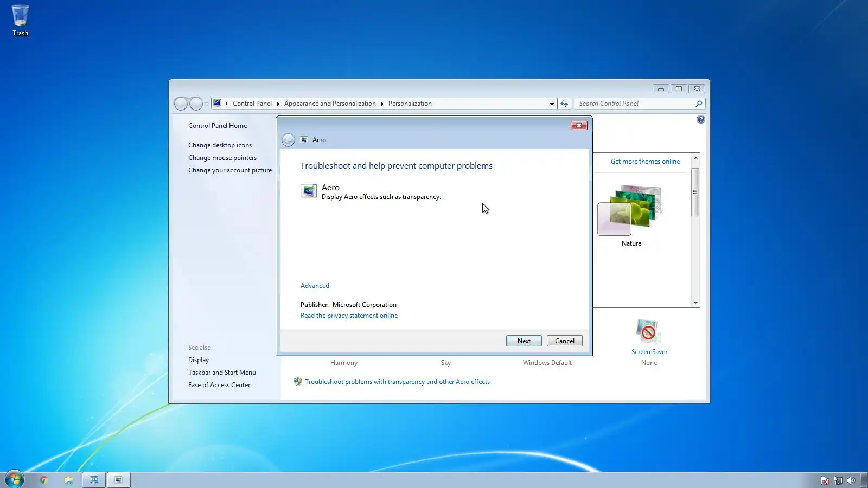Open Change desktop icons
Viewport: 868px width, 488px height.
[220, 145]
